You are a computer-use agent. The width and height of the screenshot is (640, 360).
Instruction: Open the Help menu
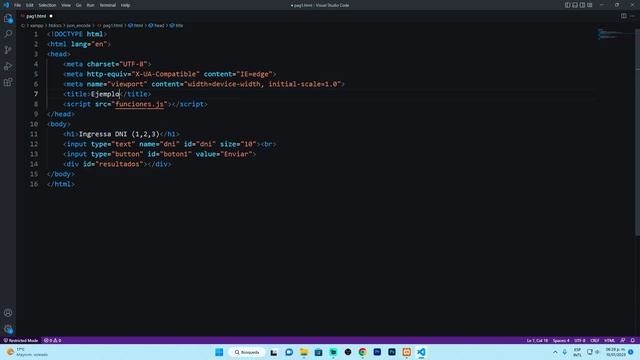[125, 5]
